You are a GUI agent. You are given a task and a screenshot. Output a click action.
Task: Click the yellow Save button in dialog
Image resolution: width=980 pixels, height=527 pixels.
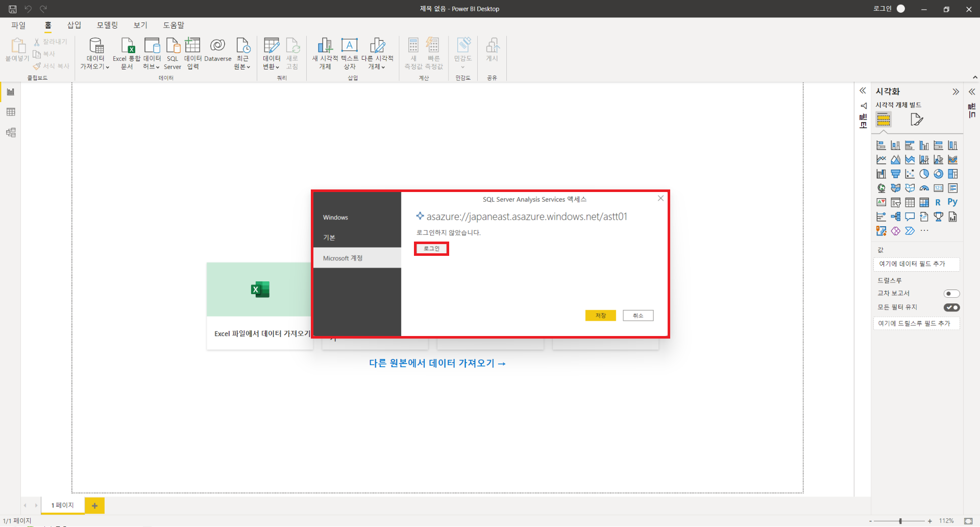point(600,316)
